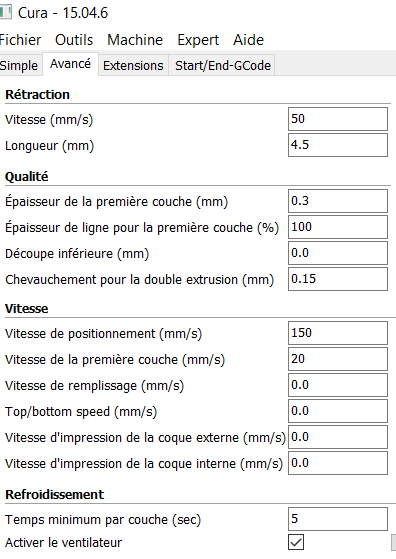Open the Machine menu
The height and width of the screenshot is (559, 396).
[x=135, y=40]
